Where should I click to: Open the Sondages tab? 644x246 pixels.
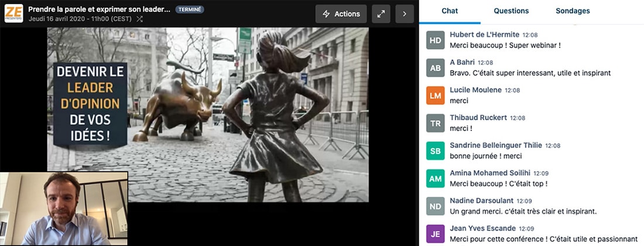coord(573,11)
